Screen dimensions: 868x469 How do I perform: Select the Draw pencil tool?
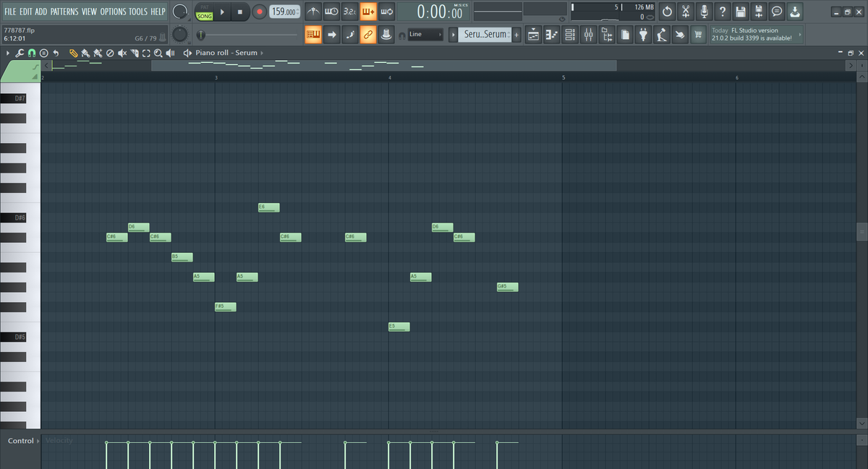pos(74,53)
